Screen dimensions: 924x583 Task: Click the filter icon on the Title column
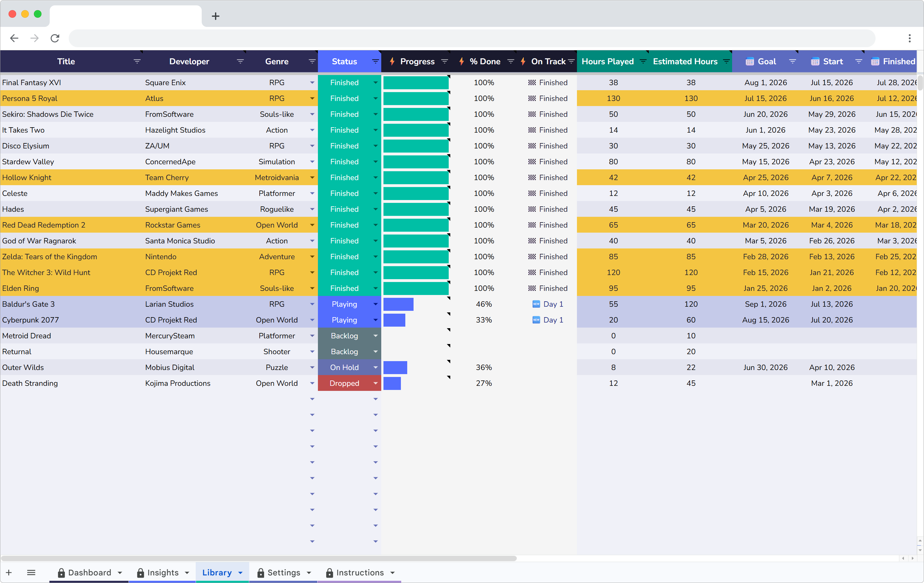point(137,61)
